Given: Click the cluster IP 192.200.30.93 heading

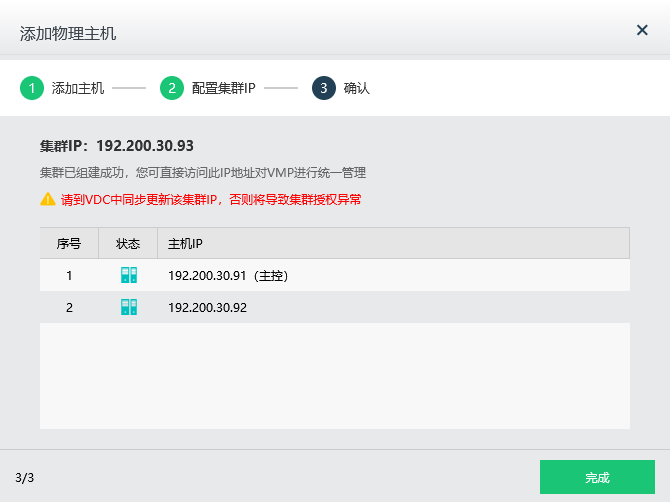Looking at the screenshot, I should 117,146.
